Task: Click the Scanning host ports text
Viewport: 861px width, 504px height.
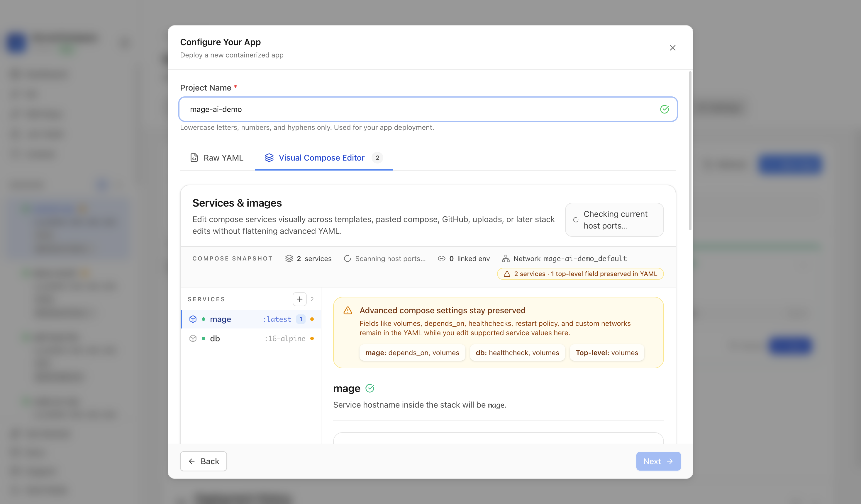Action: point(390,258)
